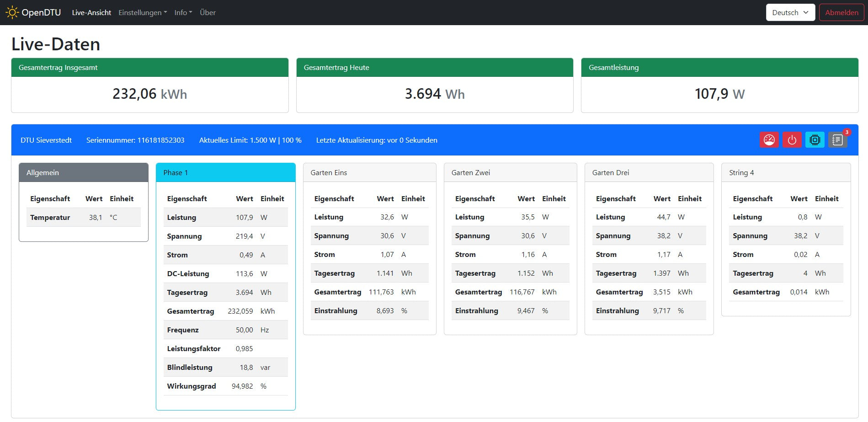Go to the Live-Ansicht page
This screenshot has height=422, width=868.
[x=91, y=12]
